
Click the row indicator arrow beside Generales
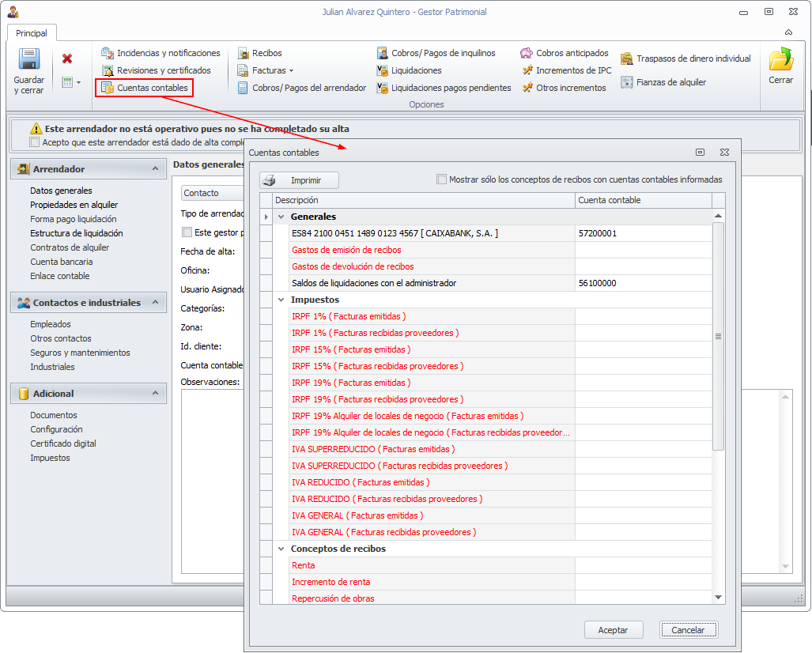point(266,217)
